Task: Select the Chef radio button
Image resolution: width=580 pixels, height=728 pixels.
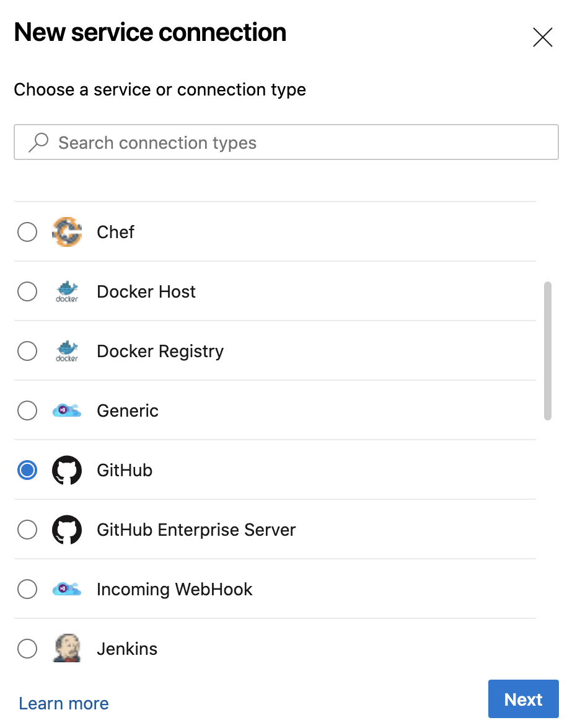Action: pyautogui.click(x=27, y=232)
